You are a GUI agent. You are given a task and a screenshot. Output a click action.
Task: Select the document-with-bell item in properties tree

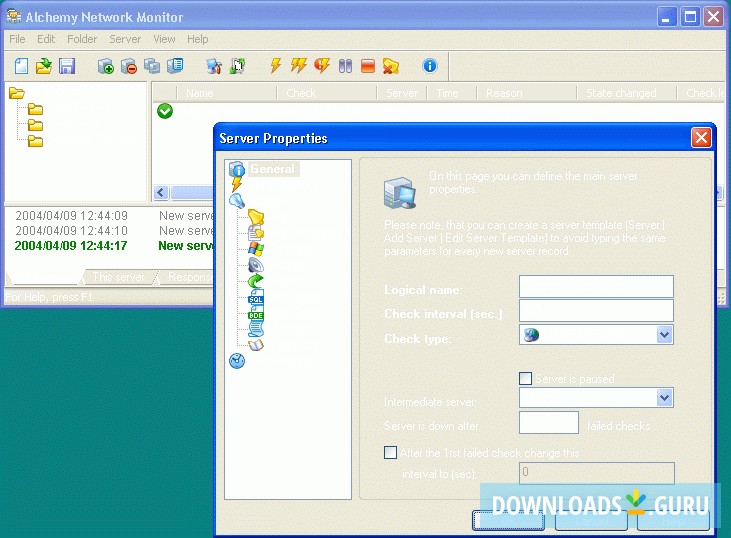[x=255, y=233]
